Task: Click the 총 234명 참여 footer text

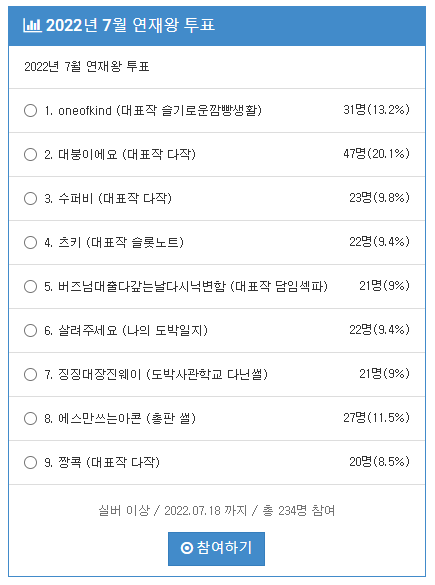Action: (x=299, y=510)
